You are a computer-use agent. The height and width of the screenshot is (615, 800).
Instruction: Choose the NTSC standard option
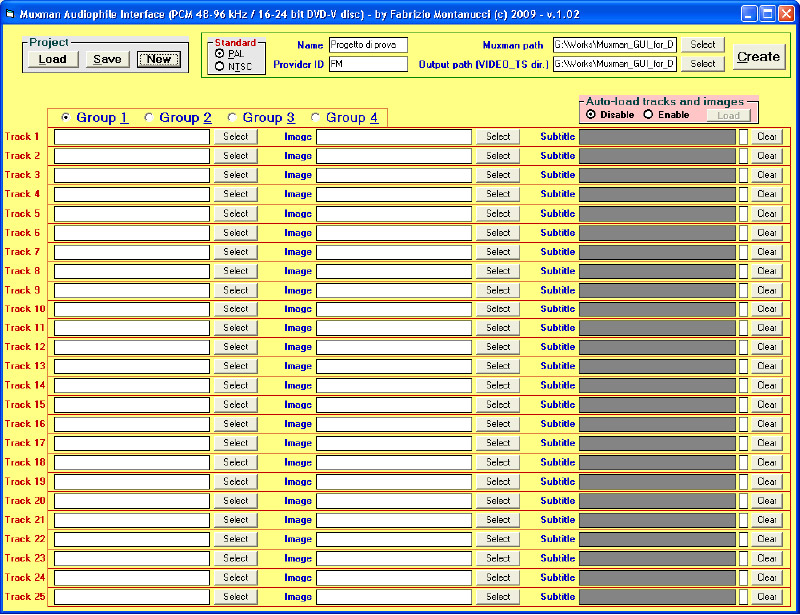220,67
